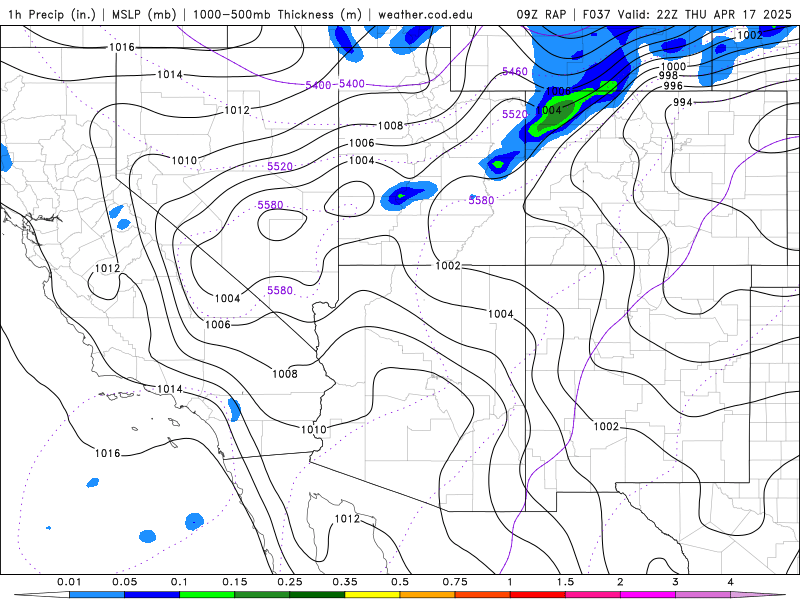The height and width of the screenshot is (600, 800).
Task: Click the dark blue 0.05 legend swatch
Action: [x=152, y=595]
